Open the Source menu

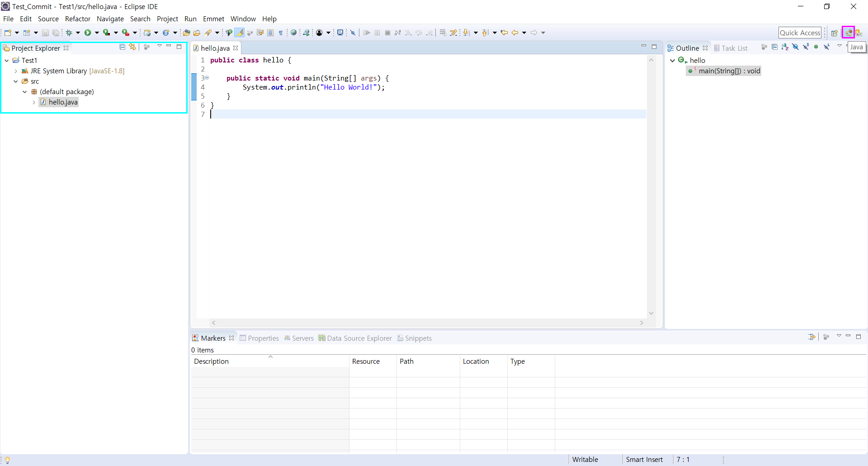pos(48,19)
